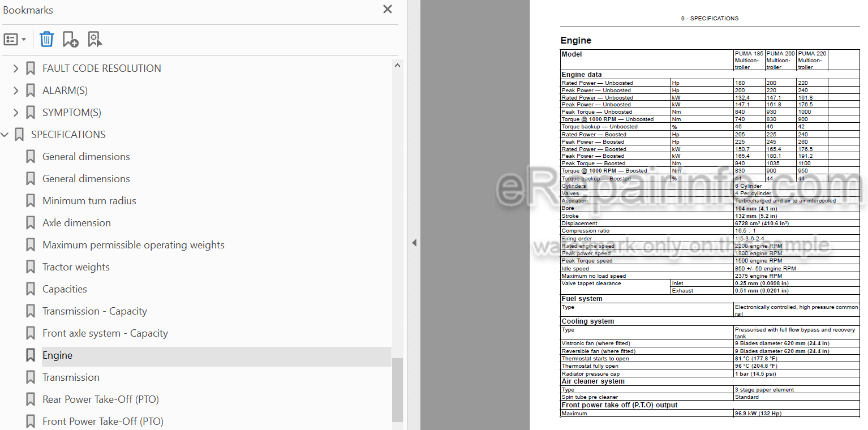Go to Axle dimension bookmark
This screenshot has width=868, height=430.
point(77,223)
